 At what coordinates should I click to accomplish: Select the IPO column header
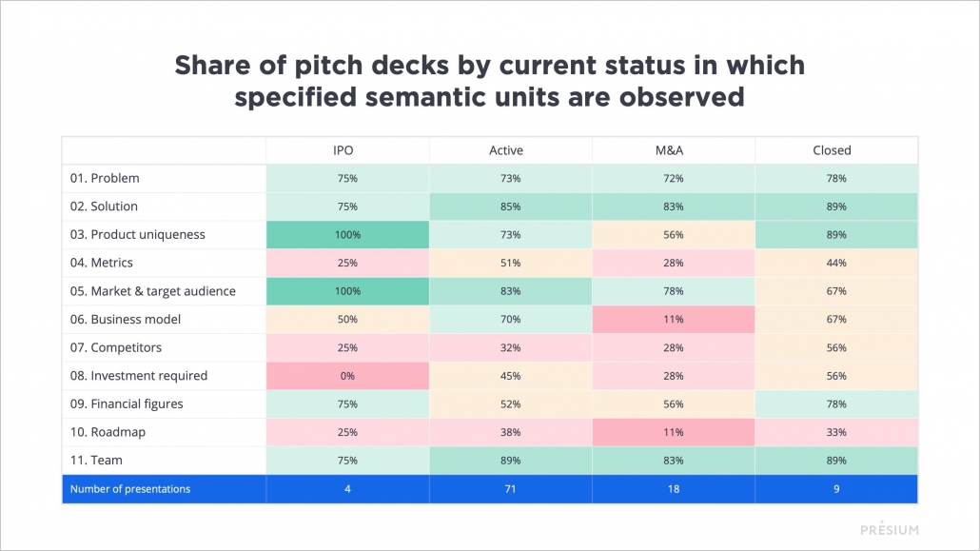tap(346, 150)
